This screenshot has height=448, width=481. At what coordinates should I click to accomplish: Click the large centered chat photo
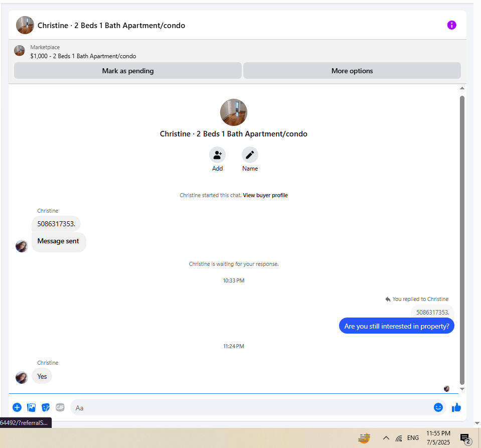point(234,112)
